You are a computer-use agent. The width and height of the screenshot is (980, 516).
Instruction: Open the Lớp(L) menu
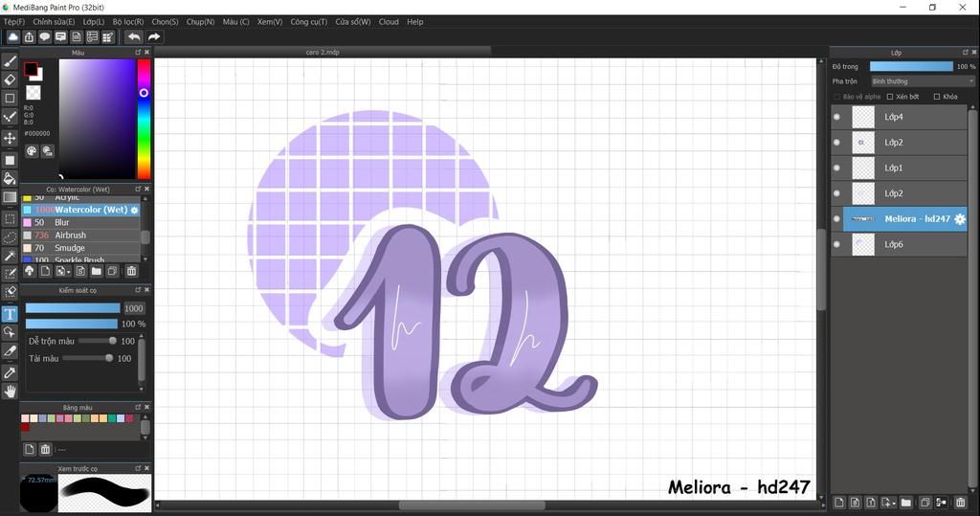point(94,22)
